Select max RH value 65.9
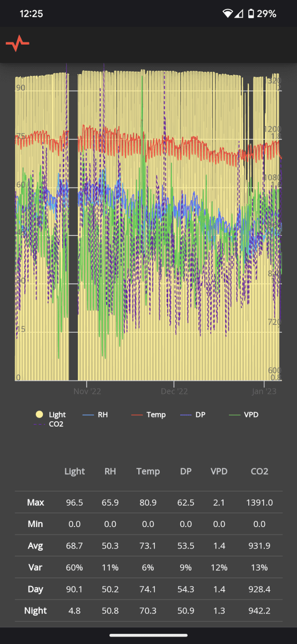Screen dimensions: 297x644 (x=110, y=503)
